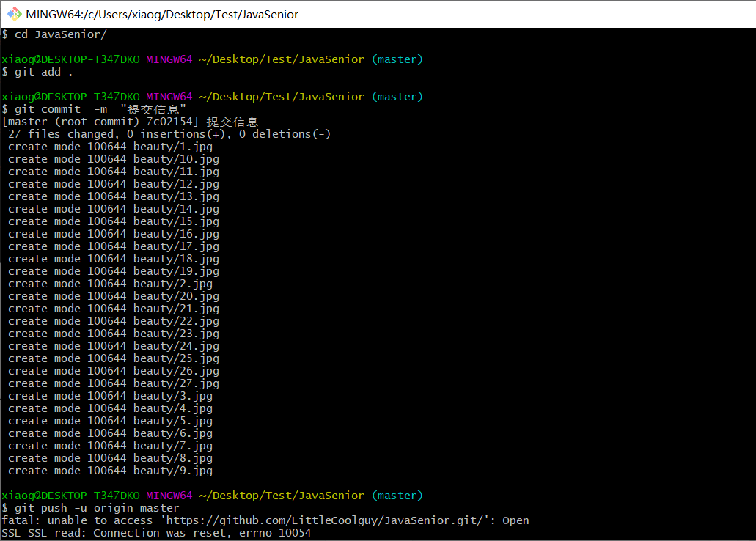This screenshot has width=756, height=541.
Task: Click the beauty/10.jpg line
Action: pos(114,159)
